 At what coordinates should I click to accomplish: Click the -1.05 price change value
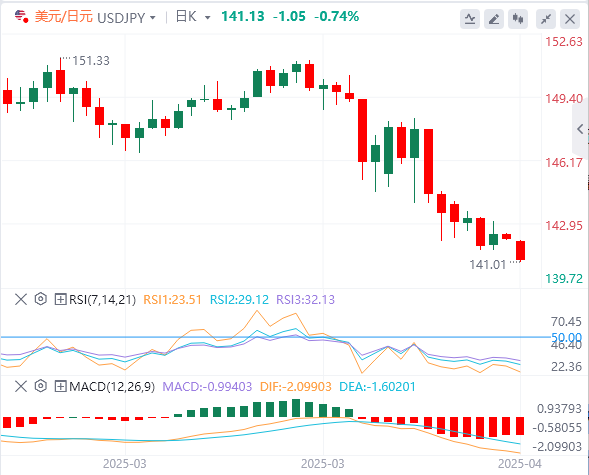point(289,17)
